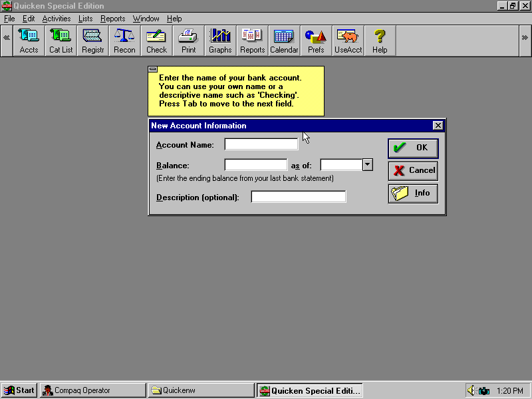Click the Print printer icon
Image resolution: width=532 pixels, height=399 pixels.
tap(188, 41)
